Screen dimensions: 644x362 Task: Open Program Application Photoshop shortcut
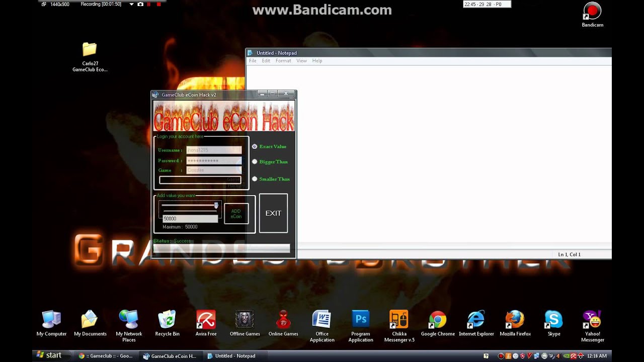361,326
